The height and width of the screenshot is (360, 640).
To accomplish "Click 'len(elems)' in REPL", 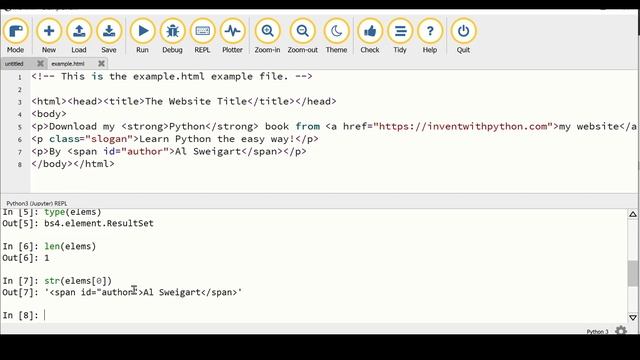I will click(x=70, y=246).
